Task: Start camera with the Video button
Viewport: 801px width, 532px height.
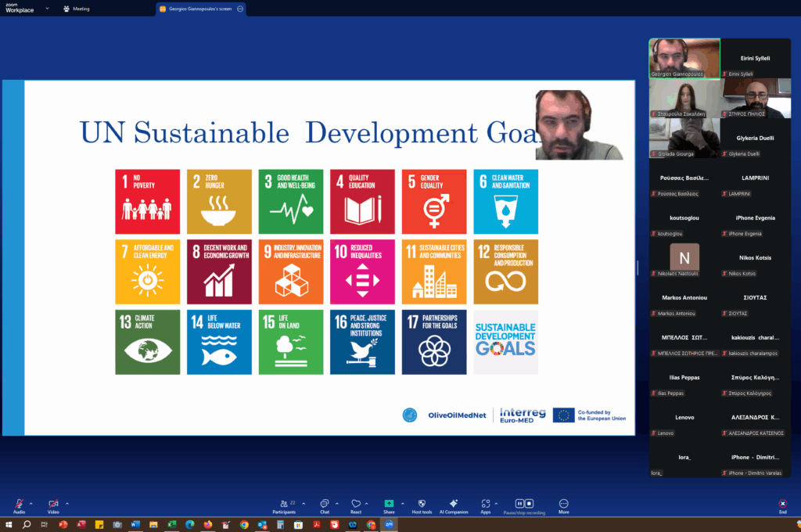Action: click(53, 504)
